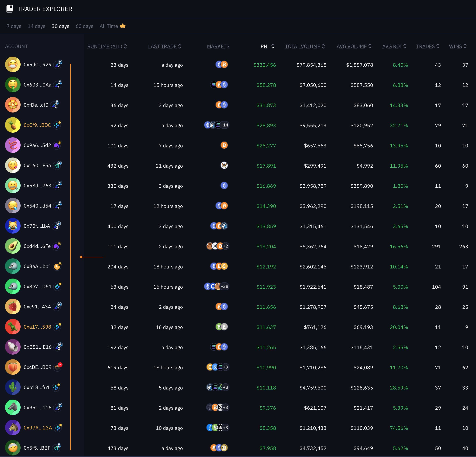Click the shell avatar of 0xB81...E16
Viewport: 476px width, 457px height.
(x=13, y=347)
